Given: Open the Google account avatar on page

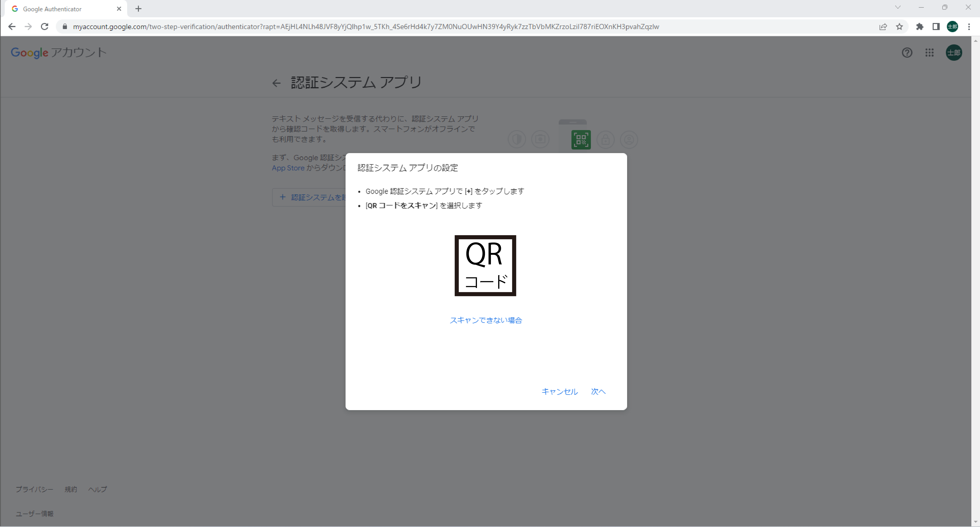Looking at the screenshot, I should pyautogui.click(x=954, y=53).
